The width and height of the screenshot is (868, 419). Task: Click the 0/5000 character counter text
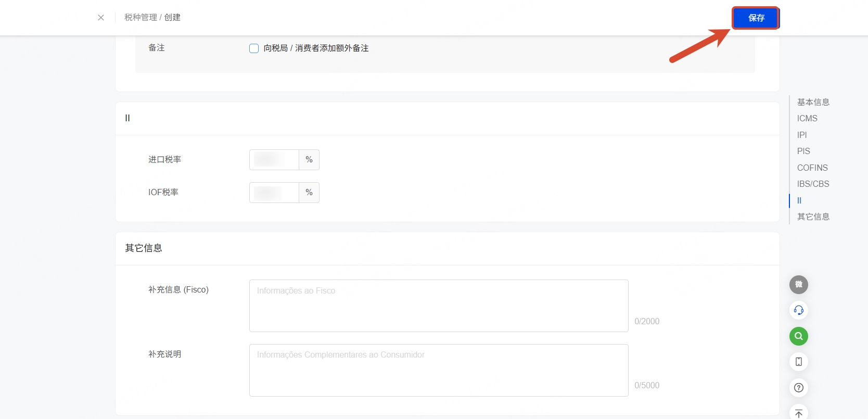tap(647, 386)
